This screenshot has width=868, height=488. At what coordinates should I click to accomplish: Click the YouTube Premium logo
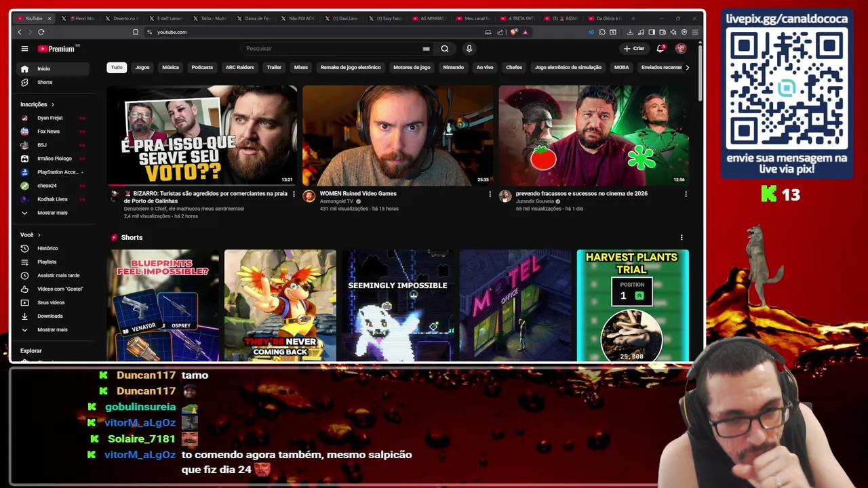tap(58, 49)
